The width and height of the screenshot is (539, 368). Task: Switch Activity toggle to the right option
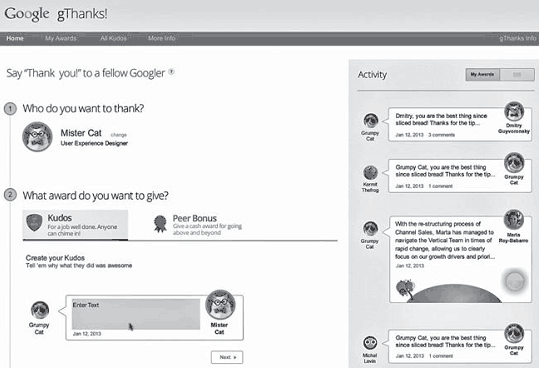tap(517, 75)
